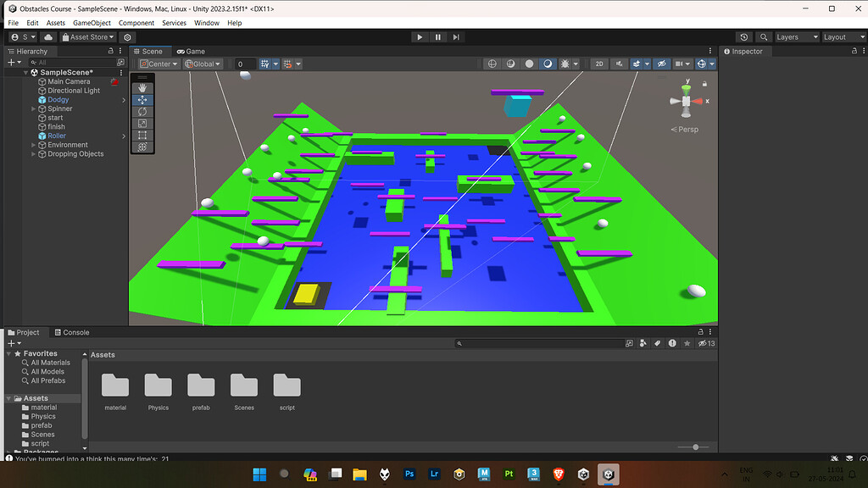Viewport: 868px width, 488px height.
Task: Click the Project search log errors icon
Action: [x=672, y=343]
